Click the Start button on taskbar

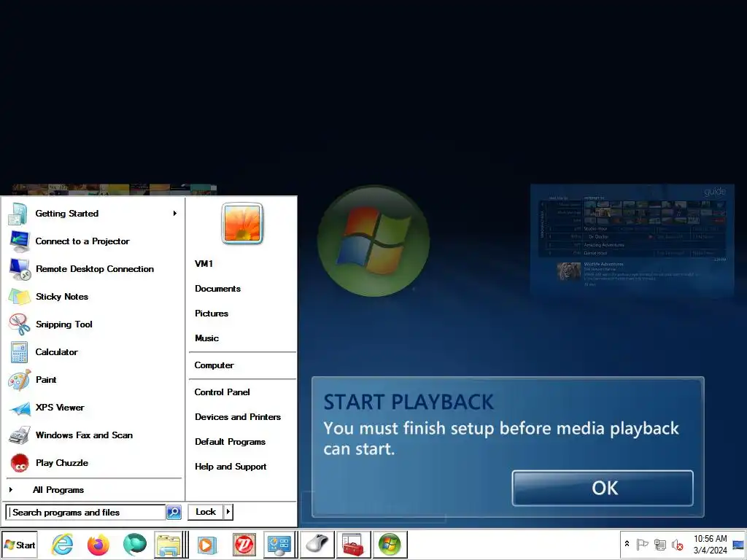(20, 545)
